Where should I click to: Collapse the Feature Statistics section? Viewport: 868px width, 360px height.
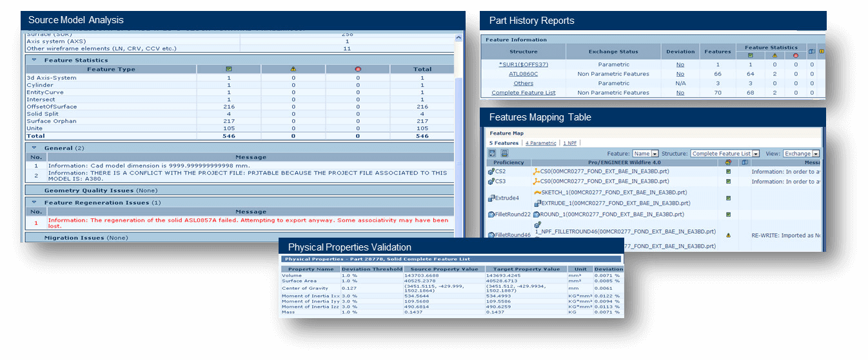tap(34, 60)
